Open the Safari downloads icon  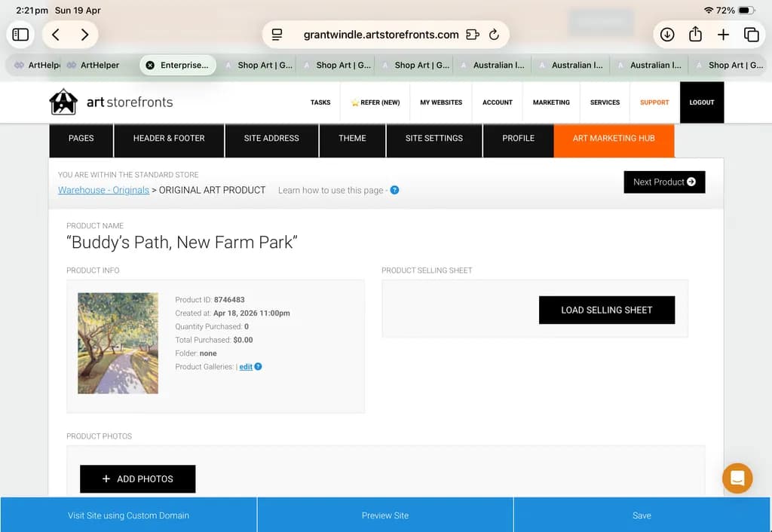(667, 35)
